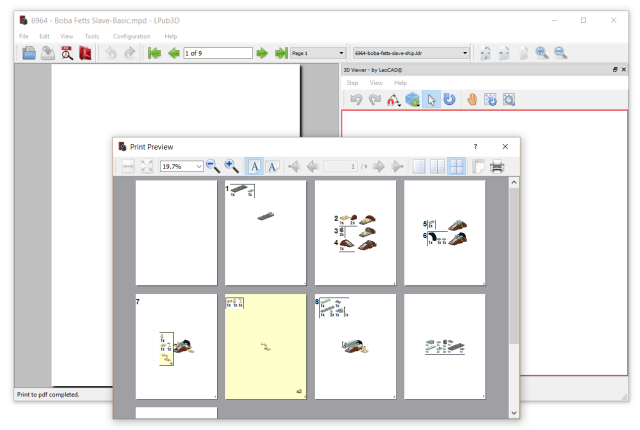Image resolution: width=640 pixels, height=430 pixels.
Task: Click Print Preview vertical scrollbar thumb
Action: (x=514, y=266)
